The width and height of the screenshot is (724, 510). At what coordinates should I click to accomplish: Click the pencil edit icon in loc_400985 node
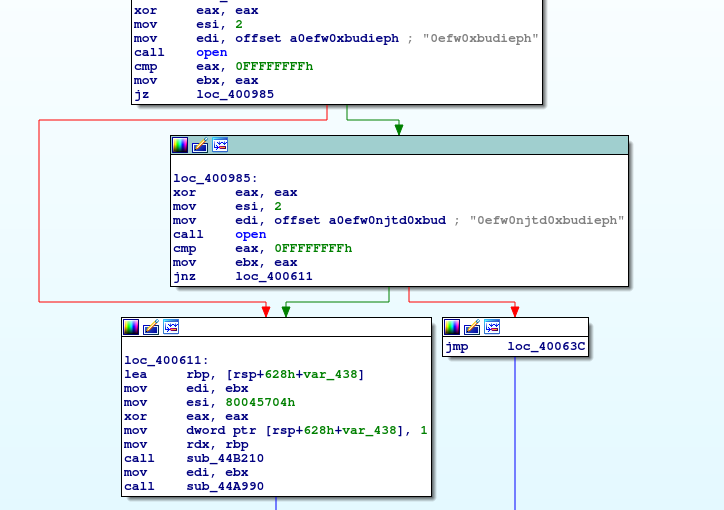[200, 145]
